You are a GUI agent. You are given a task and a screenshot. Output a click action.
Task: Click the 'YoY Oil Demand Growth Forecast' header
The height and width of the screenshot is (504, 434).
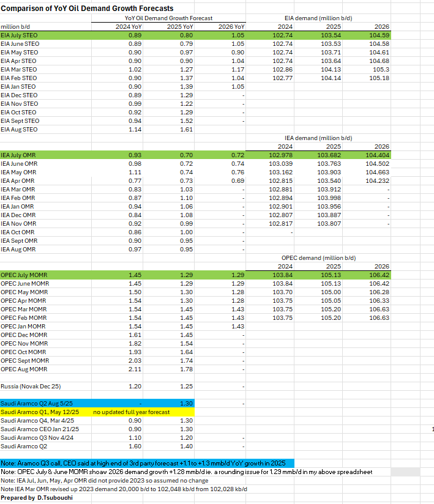coord(168,18)
